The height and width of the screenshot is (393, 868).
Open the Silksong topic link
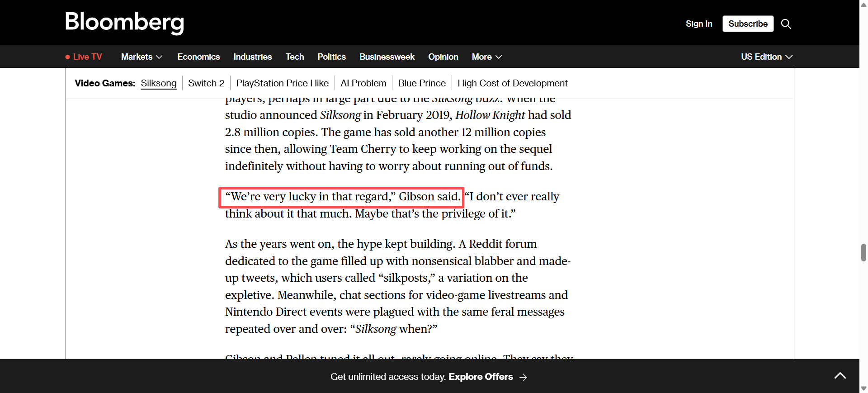pyautogui.click(x=159, y=83)
